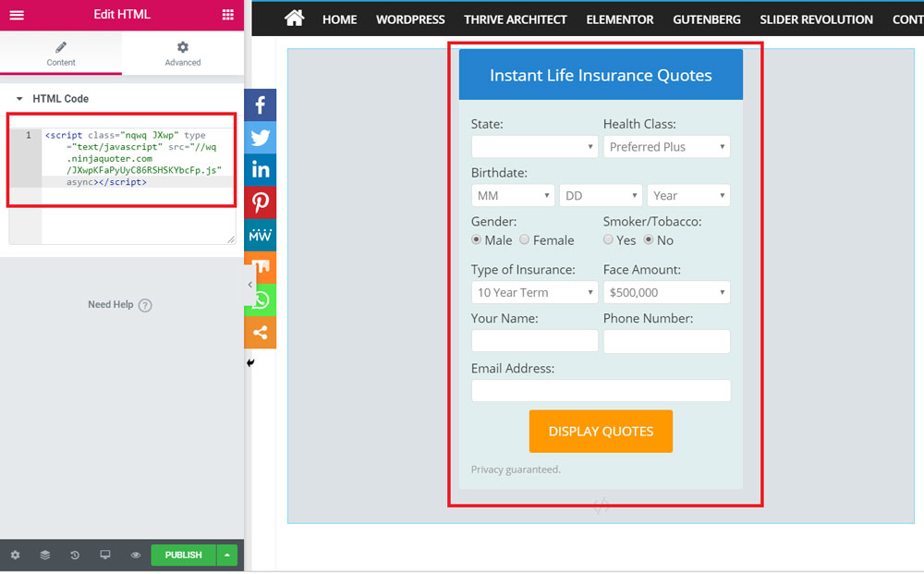Open the Thrive Architect menu item
Screen dimensions: 924x574
[x=515, y=19]
